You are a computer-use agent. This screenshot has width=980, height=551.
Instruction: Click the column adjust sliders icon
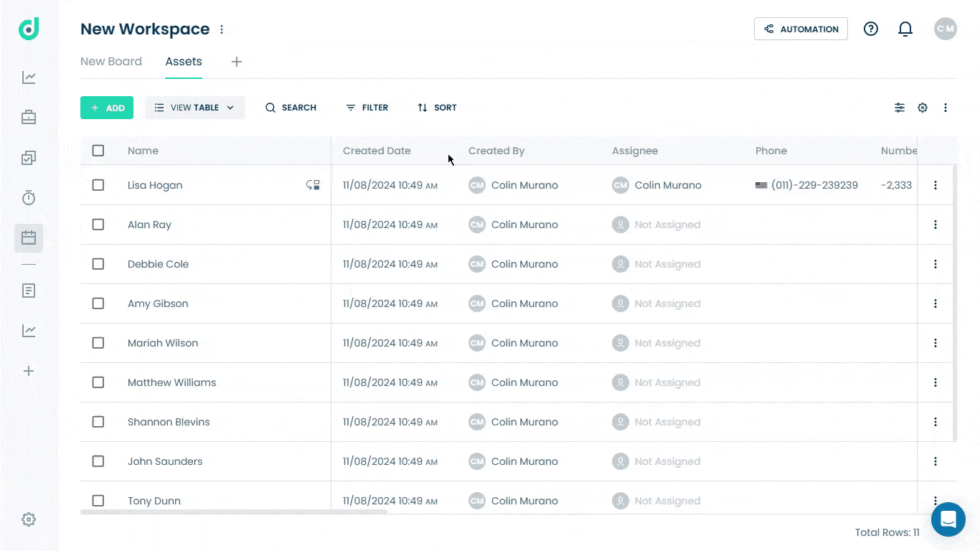(x=900, y=108)
